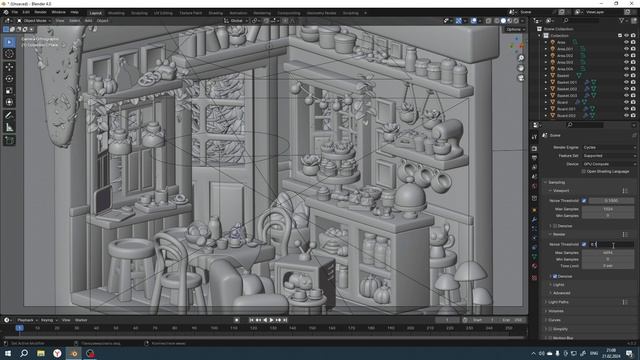Toggle Render Noise Threshold checkbox
The height and width of the screenshot is (360, 640).
[584, 244]
